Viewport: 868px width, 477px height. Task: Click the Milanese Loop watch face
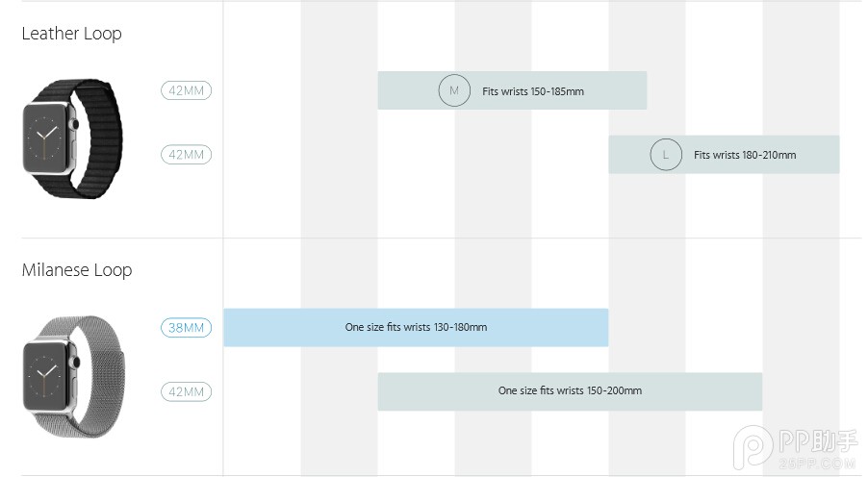47,376
